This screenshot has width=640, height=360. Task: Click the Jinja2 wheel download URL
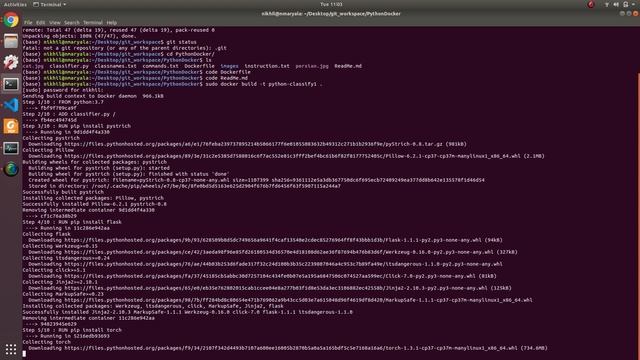(x=276, y=288)
